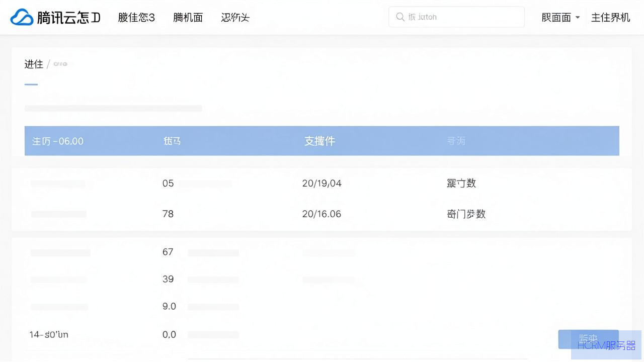Click the 14-s0'lın row label
The width and height of the screenshot is (644, 362).
coord(49,334)
